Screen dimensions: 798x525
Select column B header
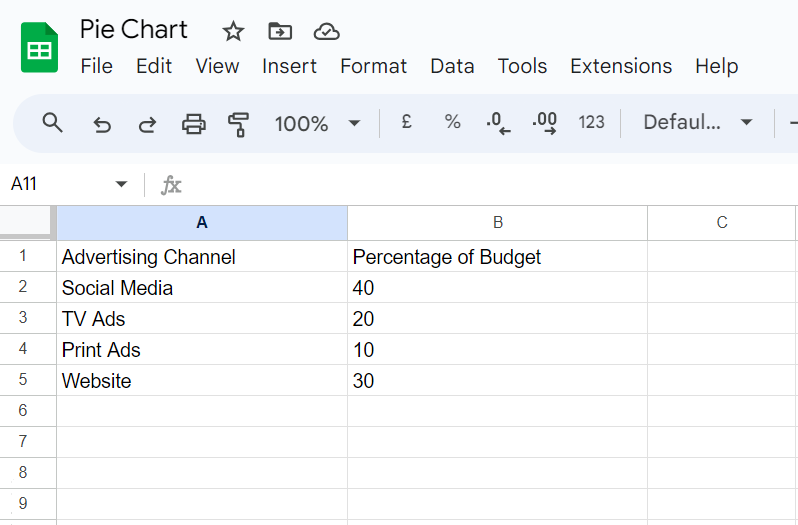tap(497, 223)
